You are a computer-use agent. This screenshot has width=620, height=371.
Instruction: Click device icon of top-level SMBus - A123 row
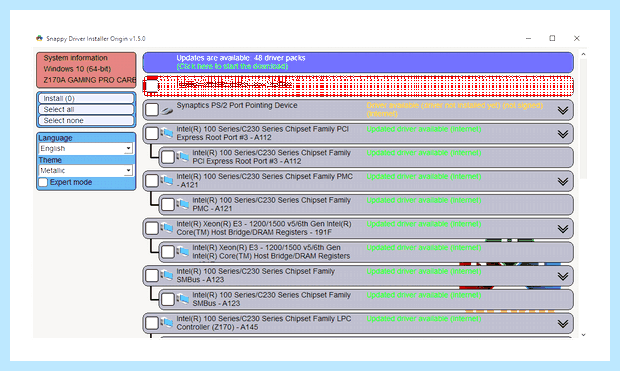[x=166, y=275]
